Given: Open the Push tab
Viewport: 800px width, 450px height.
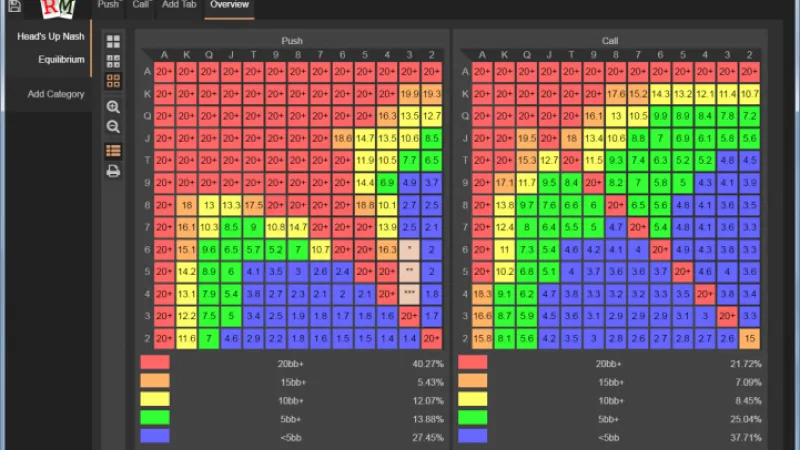Looking at the screenshot, I should coord(108,5).
